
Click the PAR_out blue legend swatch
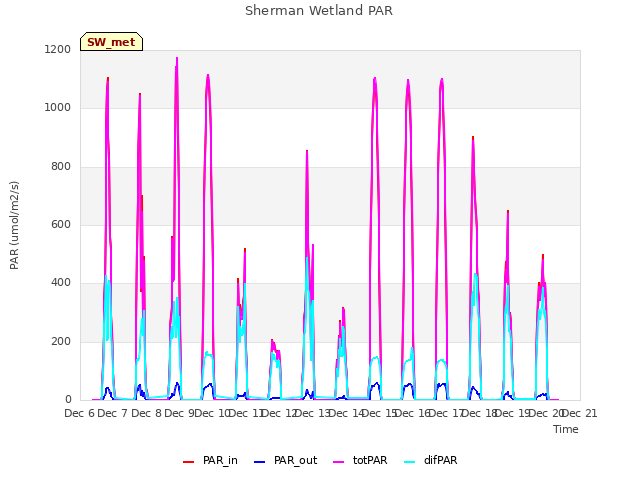pos(260,461)
